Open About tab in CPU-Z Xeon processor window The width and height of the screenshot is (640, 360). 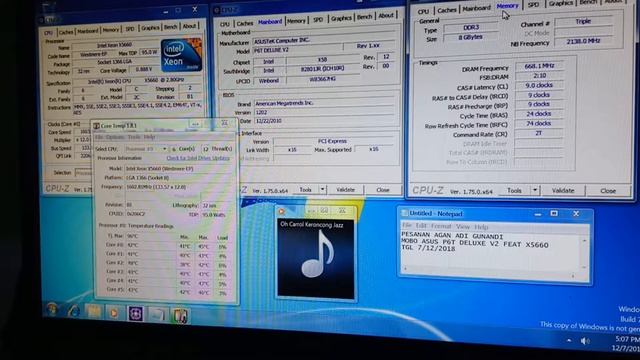pos(189,26)
